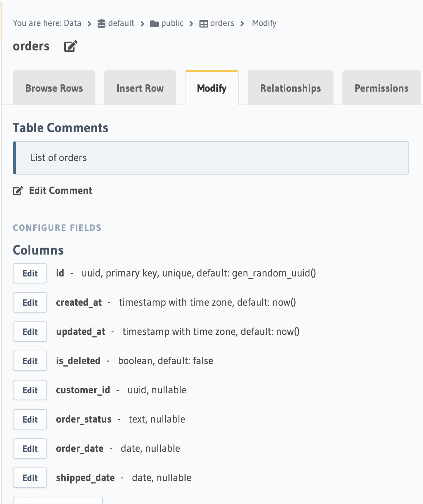Click chevron arrow after orders breadcrumb

click(x=242, y=24)
